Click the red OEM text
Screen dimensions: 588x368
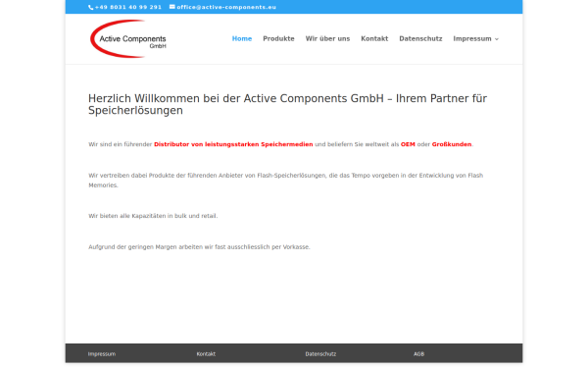tap(408, 144)
